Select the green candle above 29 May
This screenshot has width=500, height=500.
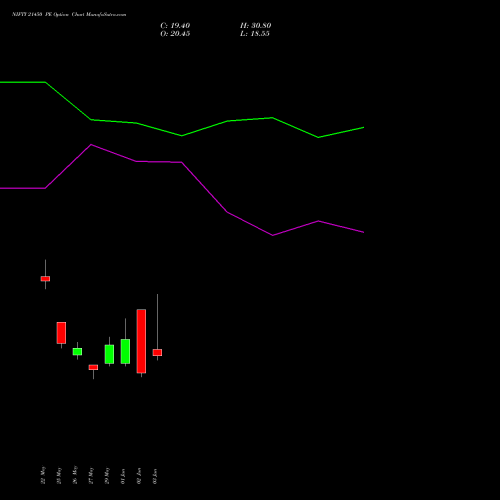[109, 354]
